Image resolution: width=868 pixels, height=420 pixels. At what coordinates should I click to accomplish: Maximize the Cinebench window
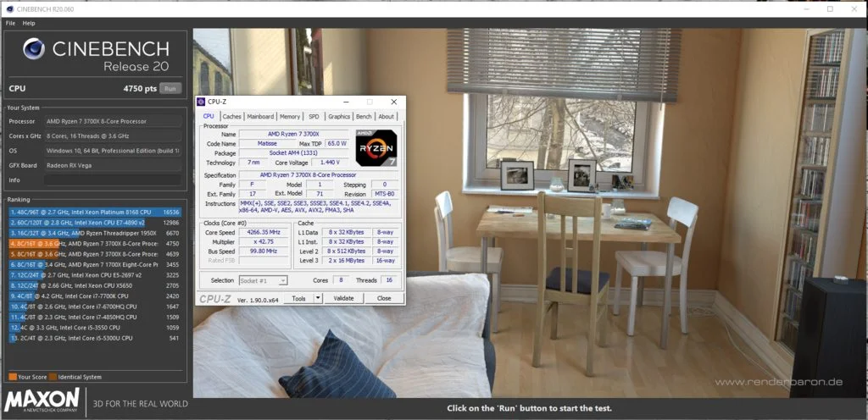coord(830,8)
